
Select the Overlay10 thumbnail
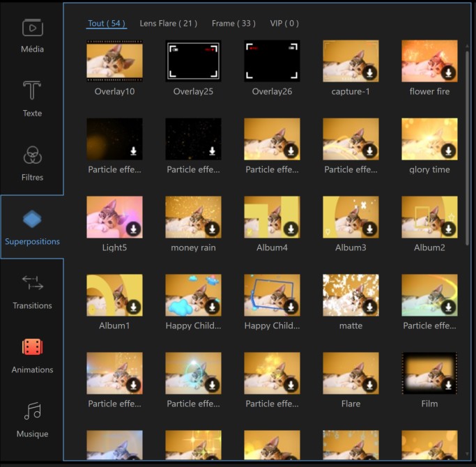[x=114, y=61]
